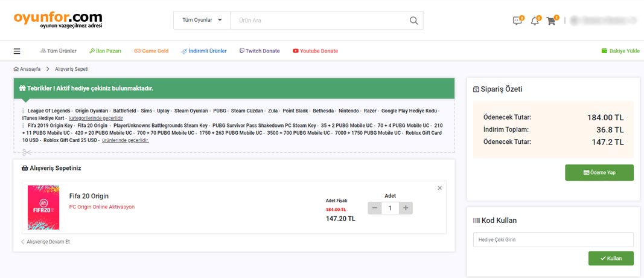This screenshot has height=278, width=644.
Task: Click the Ödeme Yap button
Action: (x=599, y=173)
